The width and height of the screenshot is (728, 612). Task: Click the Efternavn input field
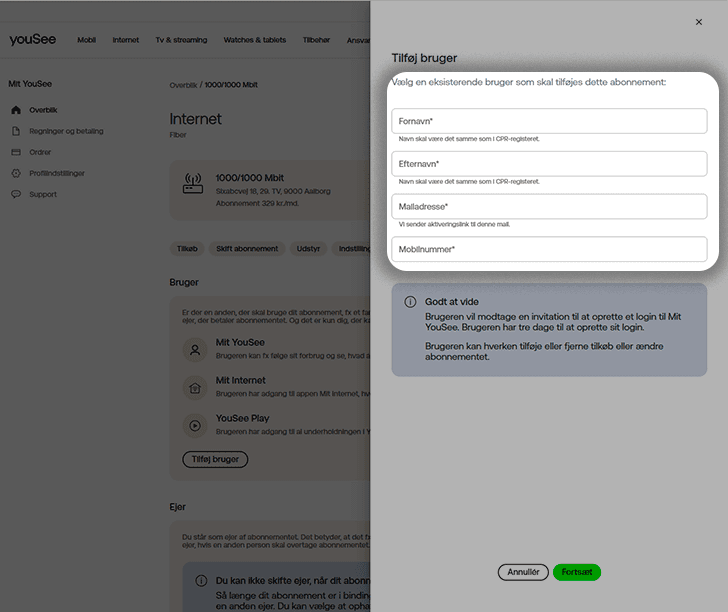[549, 163]
